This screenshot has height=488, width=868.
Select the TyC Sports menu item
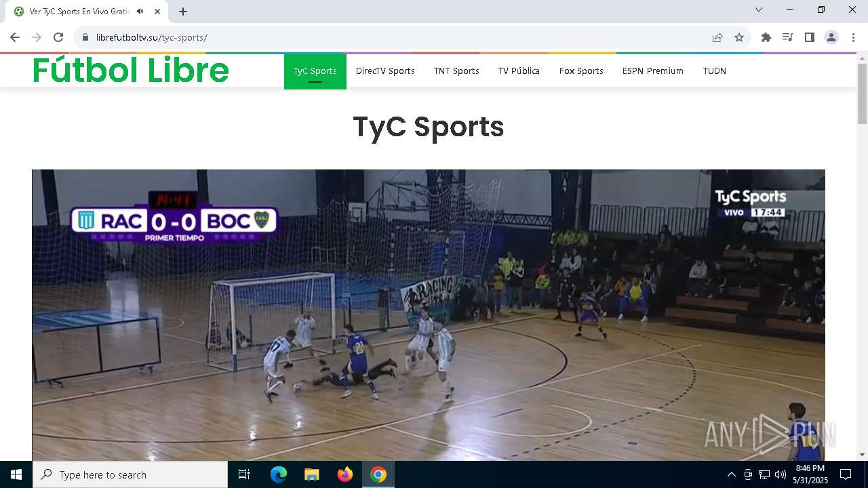click(x=315, y=70)
